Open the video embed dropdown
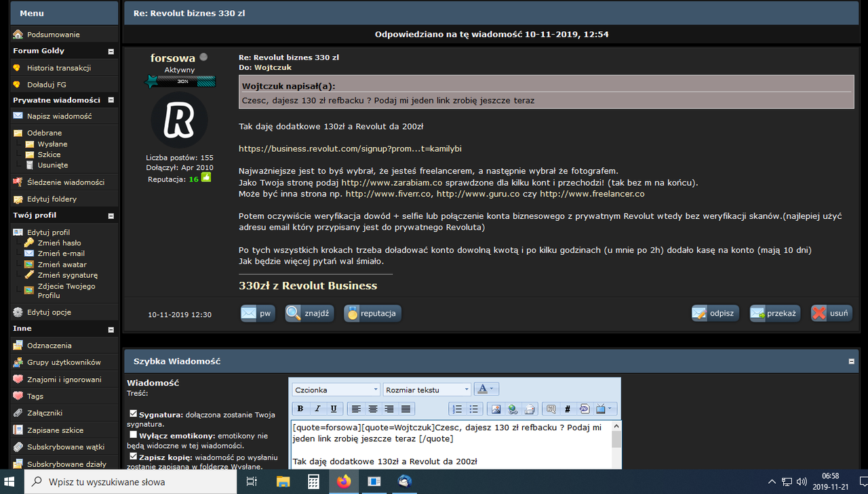 coord(604,409)
